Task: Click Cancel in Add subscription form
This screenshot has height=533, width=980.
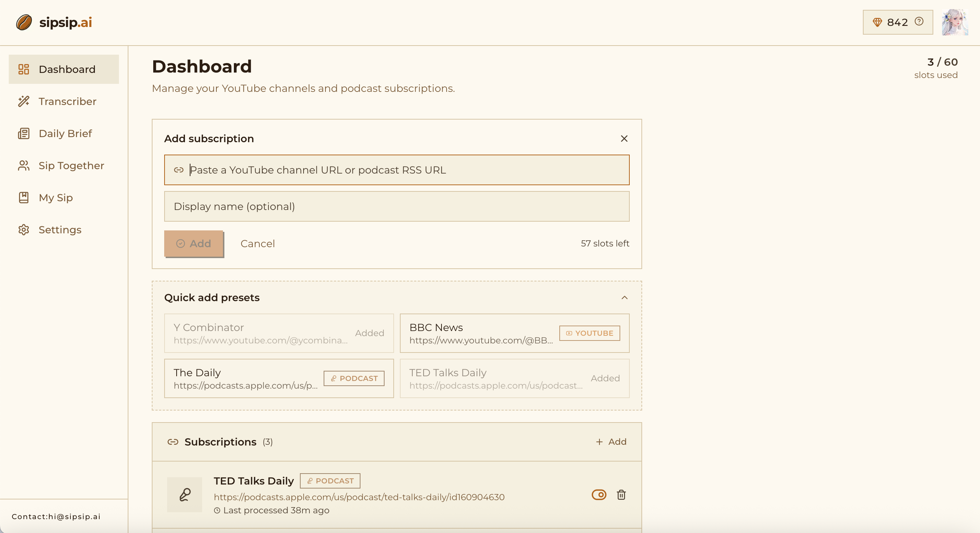Action: pos(258,244)
